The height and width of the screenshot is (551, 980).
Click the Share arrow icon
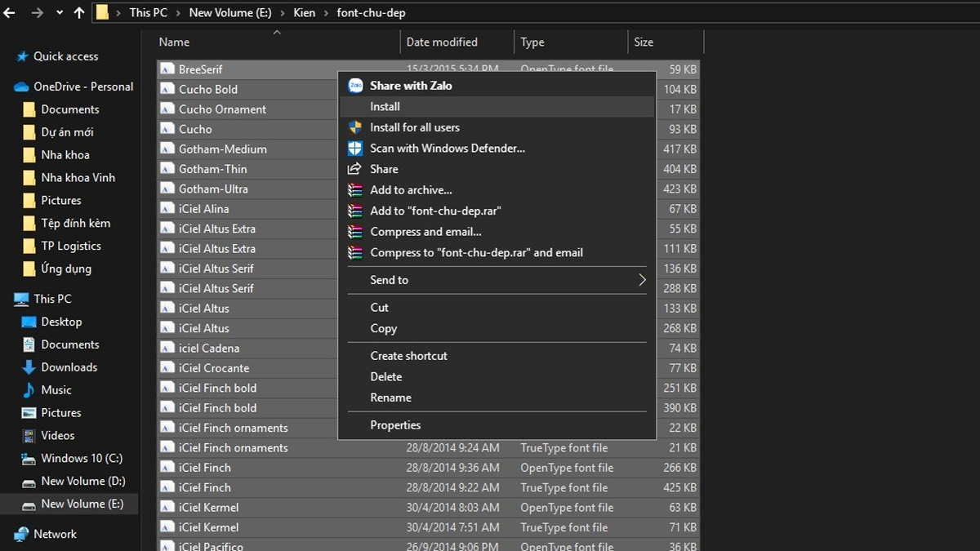(354, 169)
